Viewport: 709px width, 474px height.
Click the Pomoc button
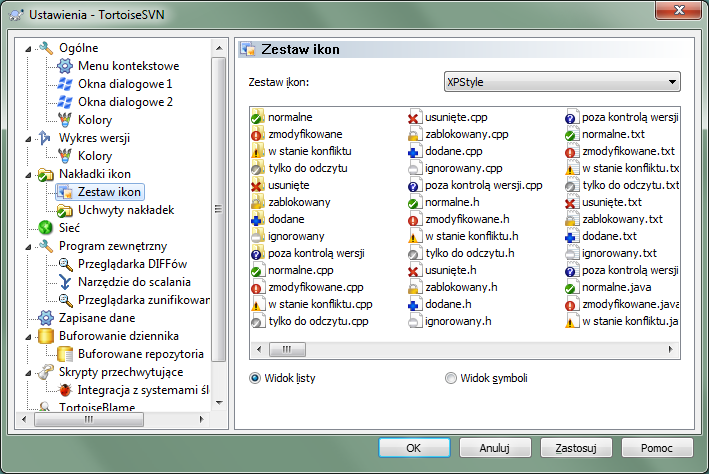point(657,448)
